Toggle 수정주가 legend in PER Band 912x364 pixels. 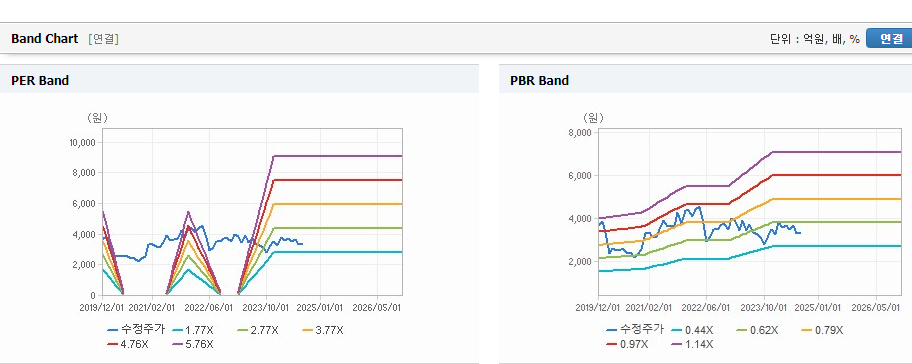[x=136, y=330]
